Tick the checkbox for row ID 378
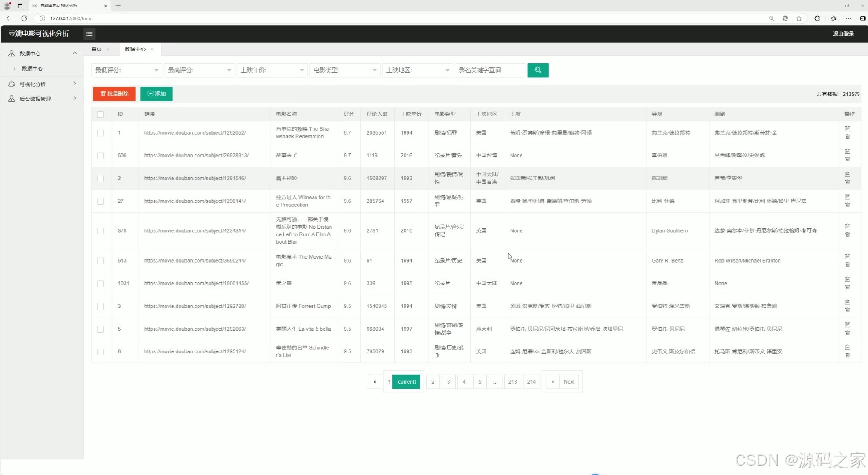This screenshot has width=868, height=475. 100,231
